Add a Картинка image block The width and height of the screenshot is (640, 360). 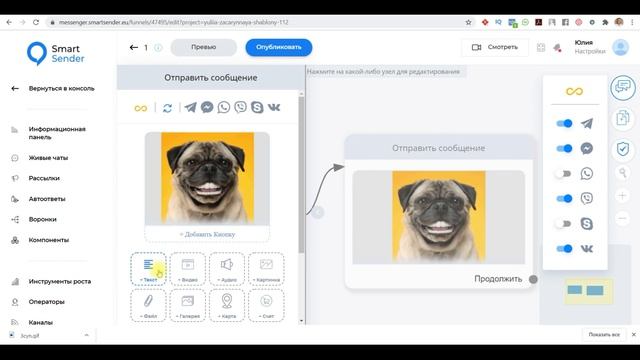click(266, 269)
